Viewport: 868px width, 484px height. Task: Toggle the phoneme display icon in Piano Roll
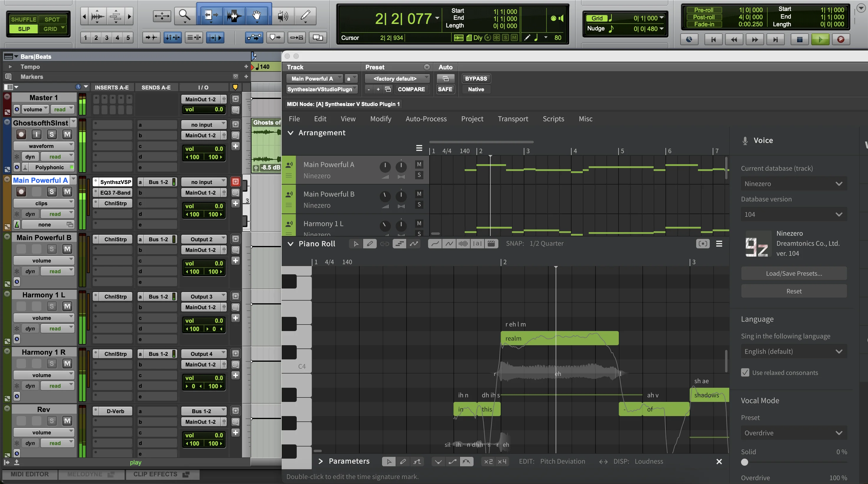[x=477, y=243]
